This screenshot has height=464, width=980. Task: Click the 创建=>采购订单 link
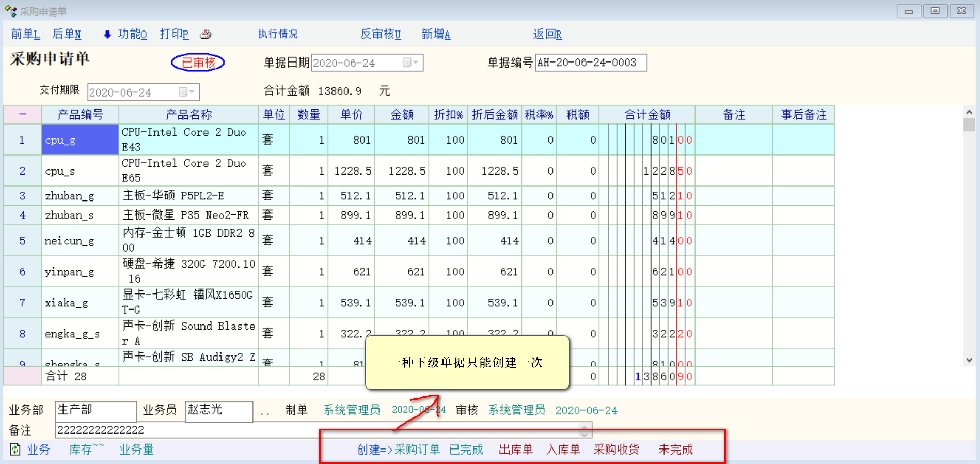pyautogui.click(x=398, y=450)
